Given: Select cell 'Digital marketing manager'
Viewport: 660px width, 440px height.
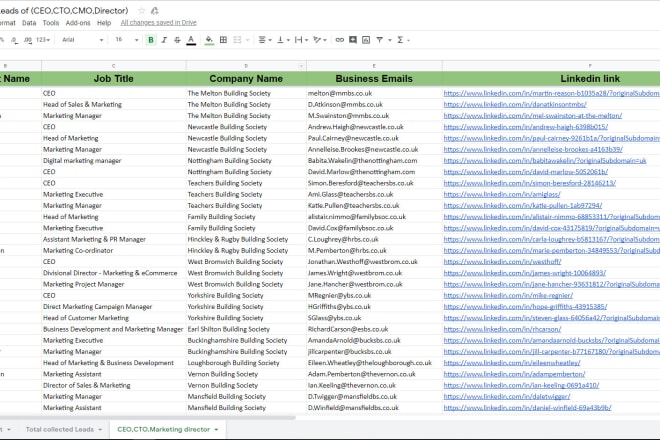Looking at the screenshot, I should coord(114,161).
